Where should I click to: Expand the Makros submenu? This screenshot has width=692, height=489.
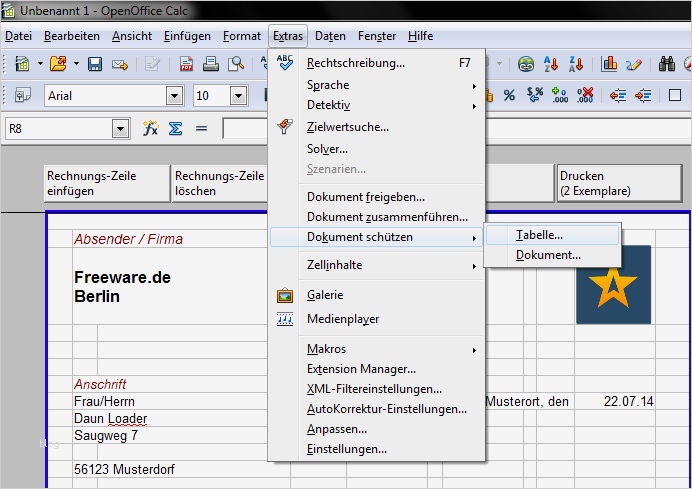tap(377, 350)
